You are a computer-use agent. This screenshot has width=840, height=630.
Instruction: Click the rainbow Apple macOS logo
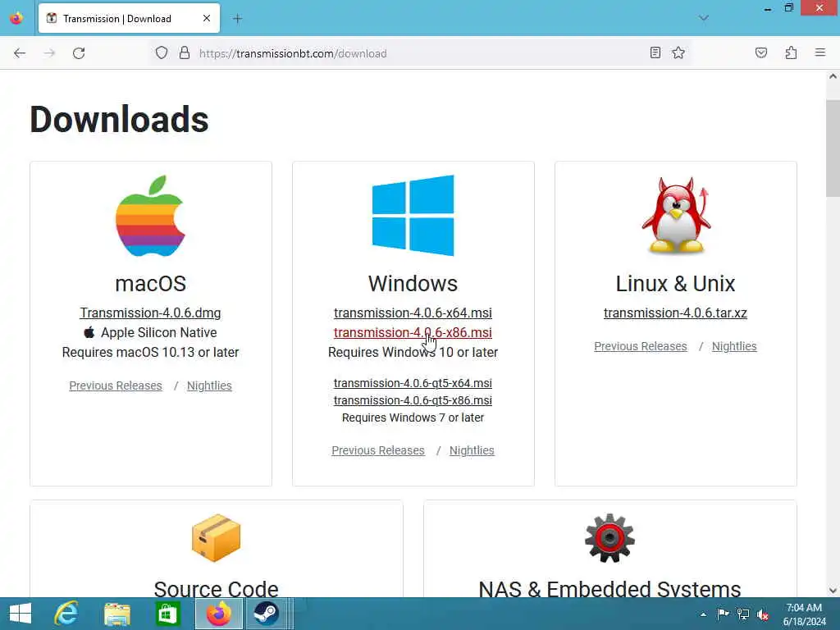click(x=151, y=216)
